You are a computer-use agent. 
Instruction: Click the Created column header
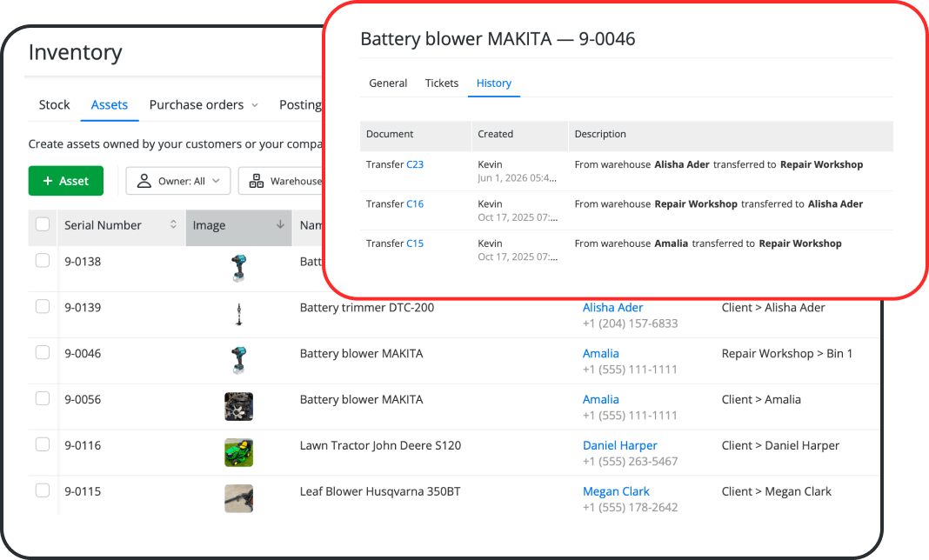pos(519,135)
